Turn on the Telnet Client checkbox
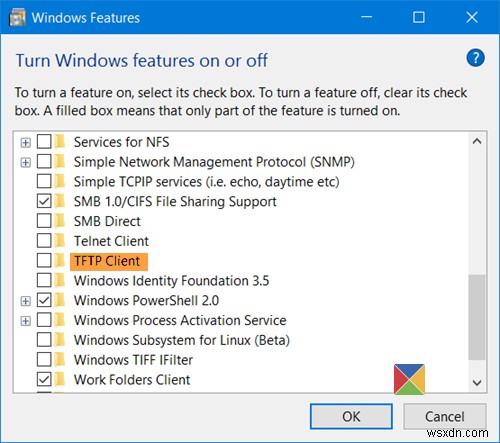 (44, 241)
